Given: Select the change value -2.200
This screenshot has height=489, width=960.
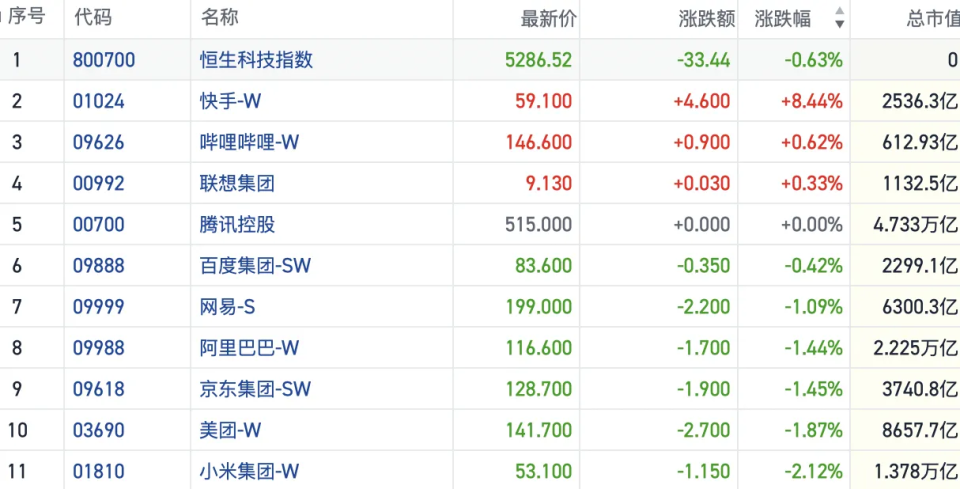Looking at the screenshot, I should tap(703, 307).
